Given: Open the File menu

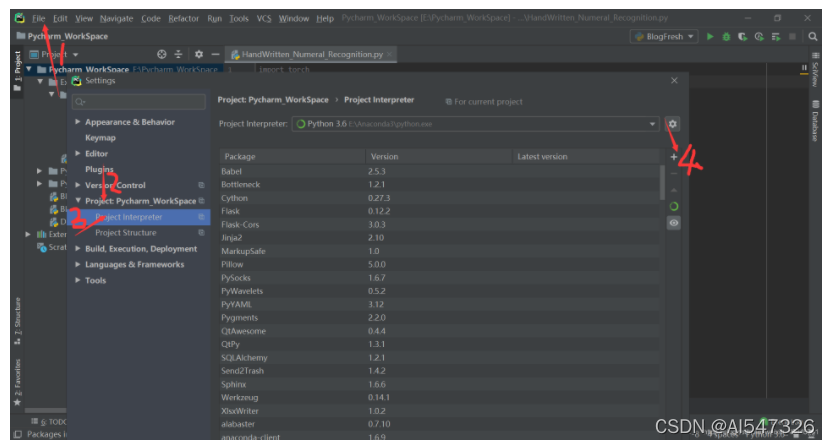Looking at the screenshot, I should coord(38,19).
